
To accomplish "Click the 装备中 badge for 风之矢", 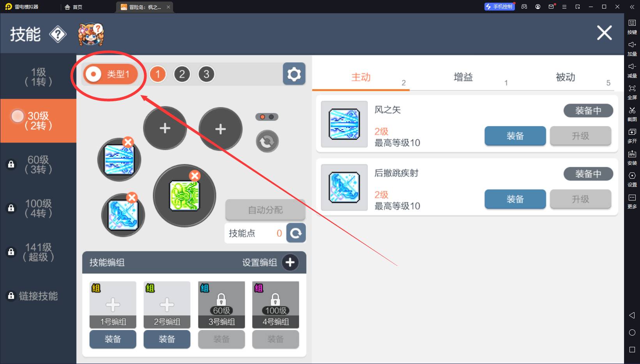I will point(588,111).
